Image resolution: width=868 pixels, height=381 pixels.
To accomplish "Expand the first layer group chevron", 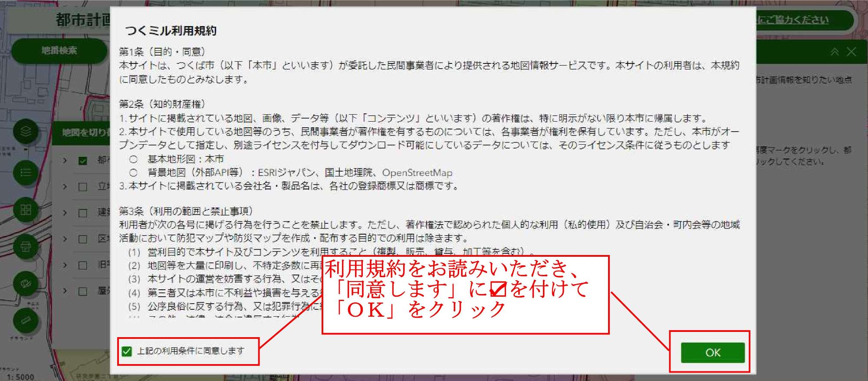I will click(65, 160).
